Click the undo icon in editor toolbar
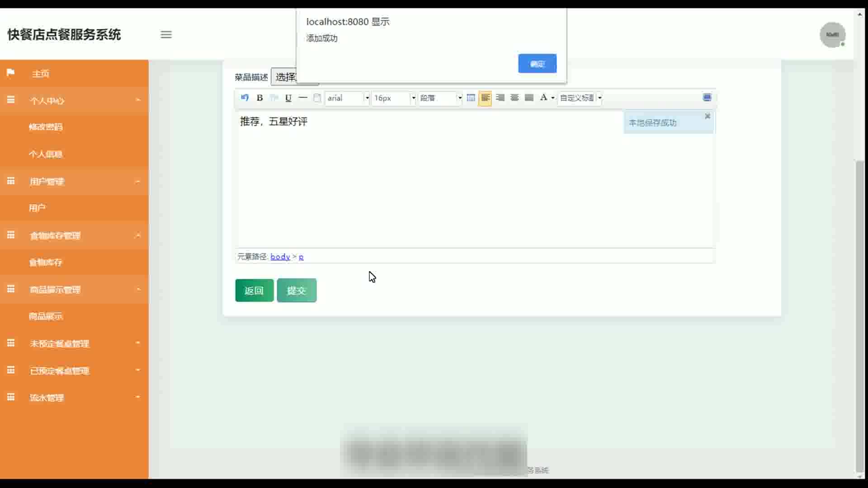868x488 pixels. click(x=245, y=98)
